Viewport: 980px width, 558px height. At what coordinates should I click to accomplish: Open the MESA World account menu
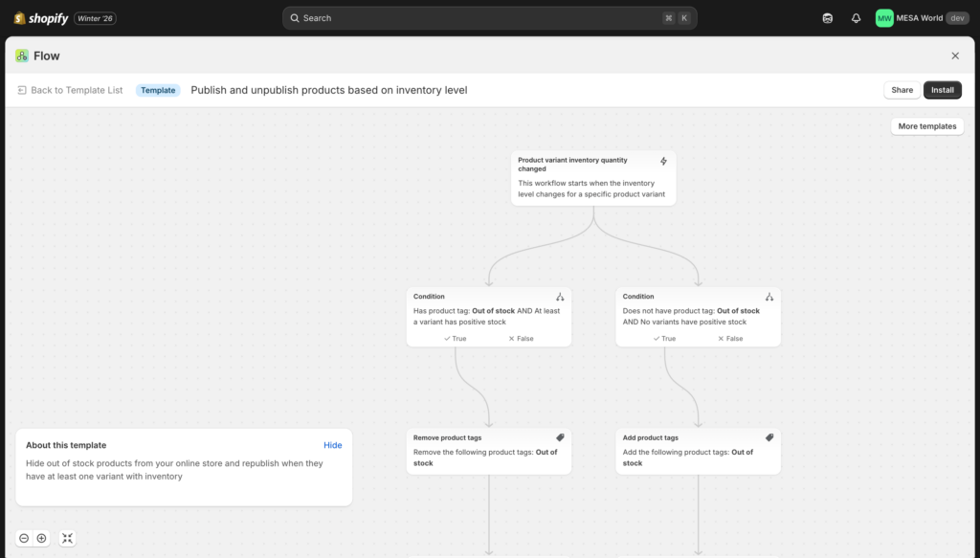(x=918, y=17)
